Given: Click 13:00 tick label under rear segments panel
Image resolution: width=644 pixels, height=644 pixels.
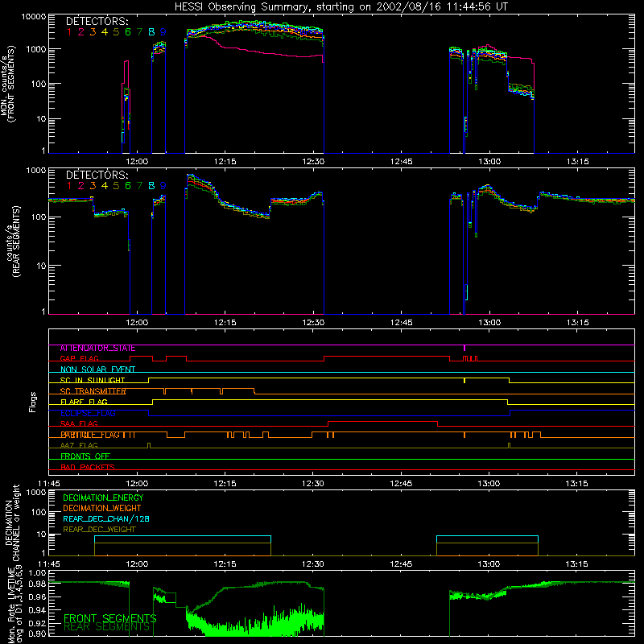Looking at the screenshot, I should (x=489, y=323).
